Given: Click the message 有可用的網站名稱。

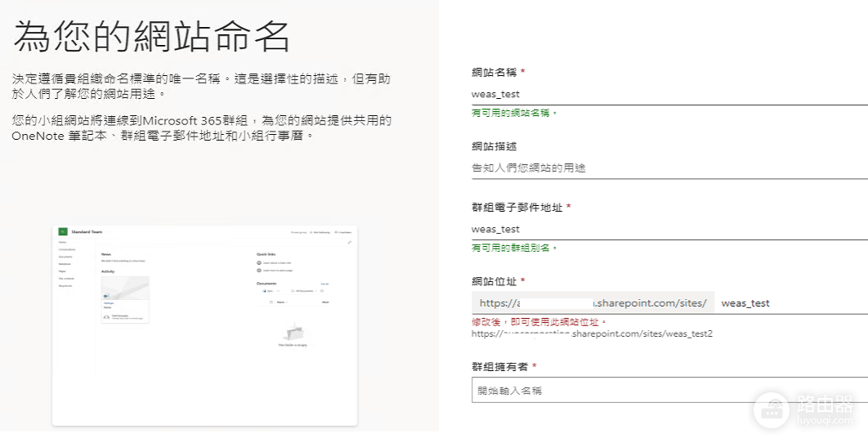Looking at the screenshot, I should (x=514, y=113).
